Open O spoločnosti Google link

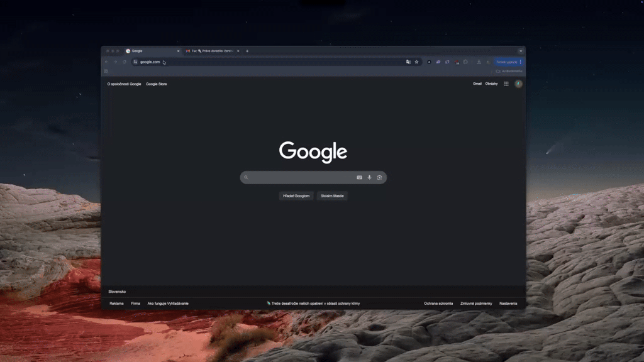[x=124, y=84]
